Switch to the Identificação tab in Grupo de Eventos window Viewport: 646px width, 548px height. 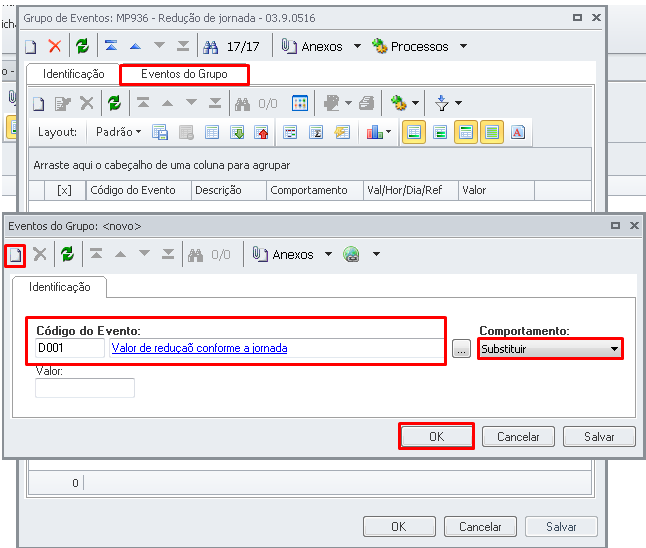[74, 74]
